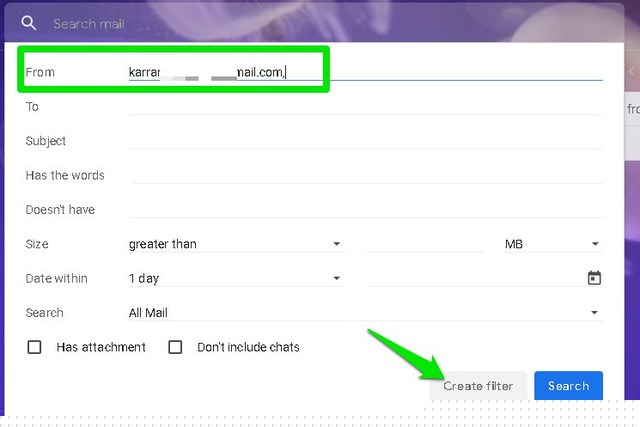Click the search magnifier icon
Viewport: 640px width, 427px height.
(x=28, y=23)
